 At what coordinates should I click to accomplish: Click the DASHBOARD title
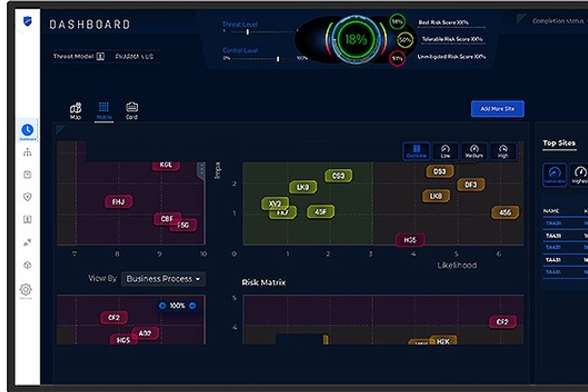tap(90, 24)
